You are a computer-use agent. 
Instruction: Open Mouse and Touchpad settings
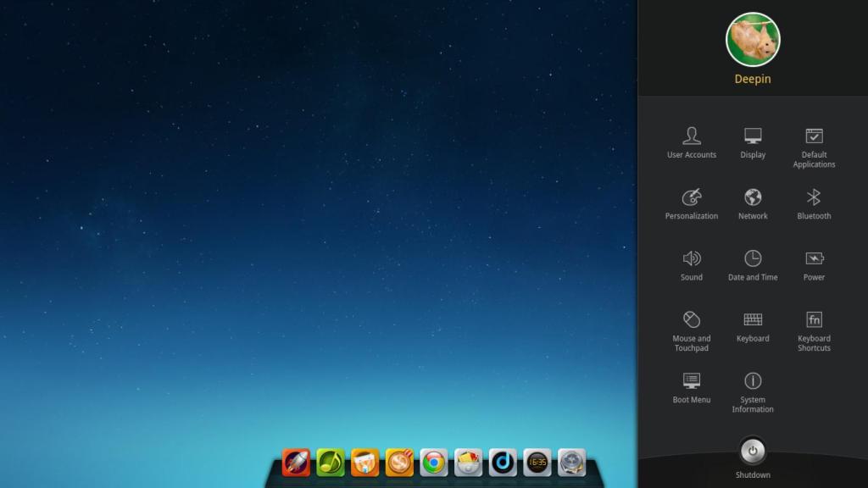691,326
